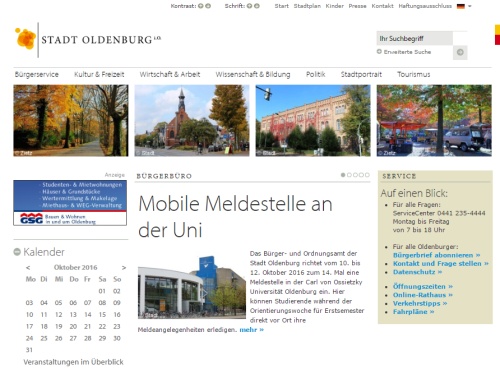Click the left Schrift size icon
This screenshot has width=500, height=369.
click(x=249, y=6)
